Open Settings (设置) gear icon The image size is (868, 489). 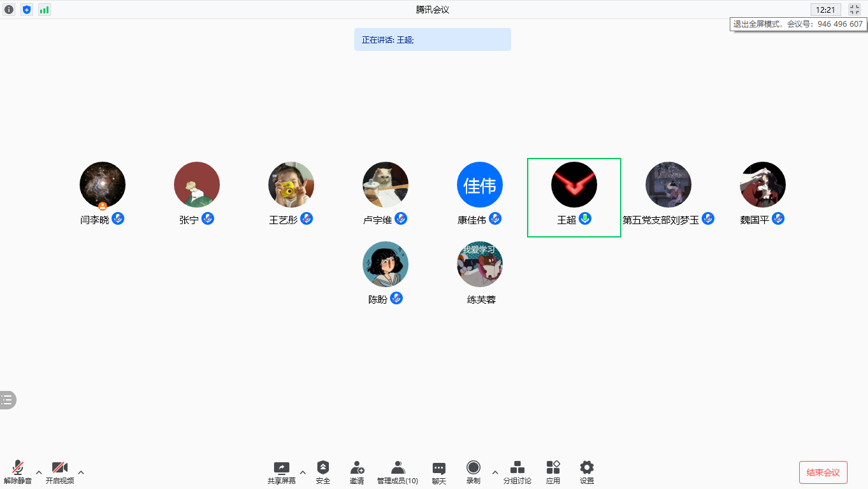pyautogui.click(x=586, y=472)
